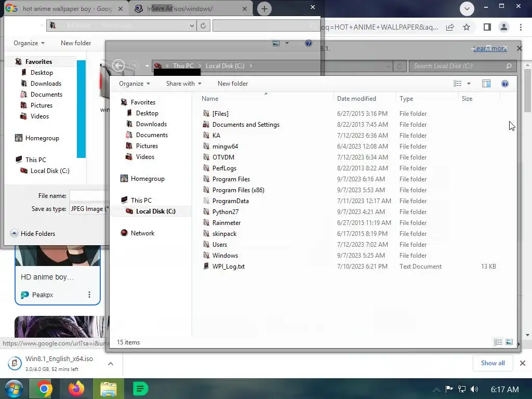Open Desktop in Explorer navigation pane

coord(147,113)
